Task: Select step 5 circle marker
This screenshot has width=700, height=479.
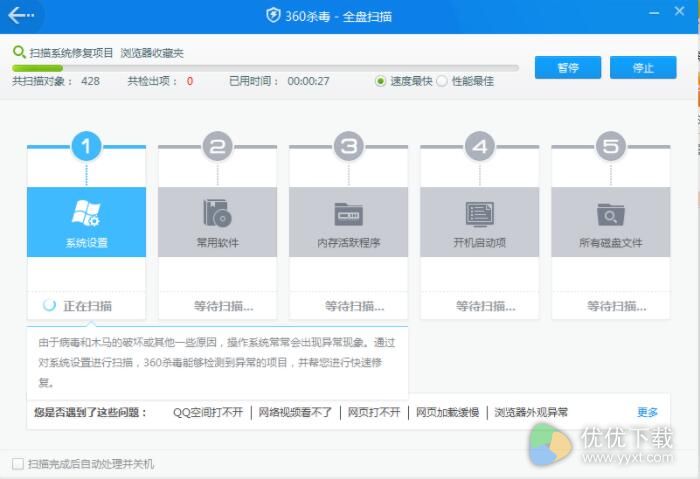Action: [611, 146]
